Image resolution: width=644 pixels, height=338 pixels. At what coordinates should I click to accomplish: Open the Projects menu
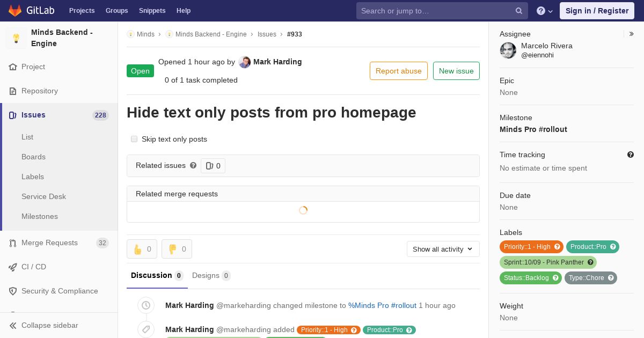[x=82, y=11]
